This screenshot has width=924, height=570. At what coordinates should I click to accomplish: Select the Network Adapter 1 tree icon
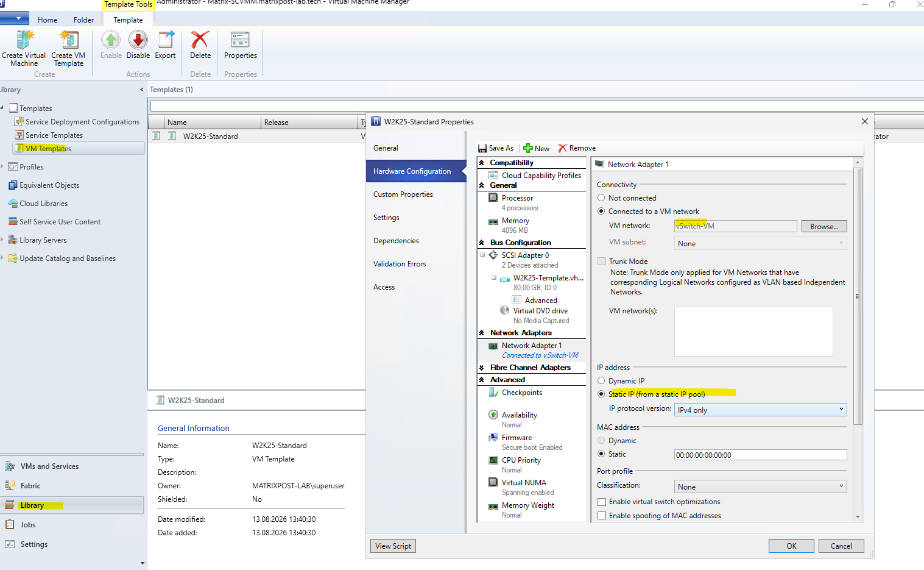493,346
